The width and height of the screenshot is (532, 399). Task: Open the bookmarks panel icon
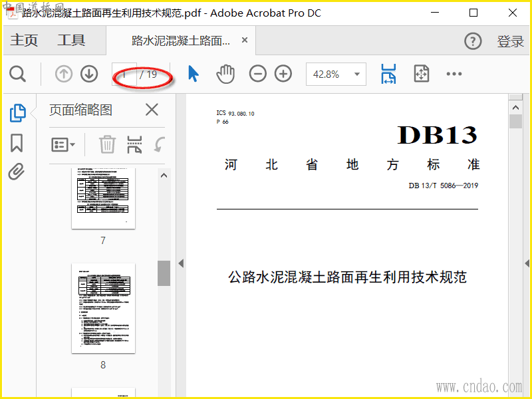(x=17, y=143)
